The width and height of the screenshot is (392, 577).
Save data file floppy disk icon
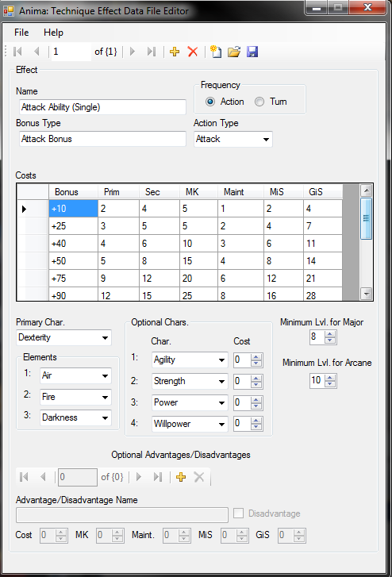tap(252, 52)
